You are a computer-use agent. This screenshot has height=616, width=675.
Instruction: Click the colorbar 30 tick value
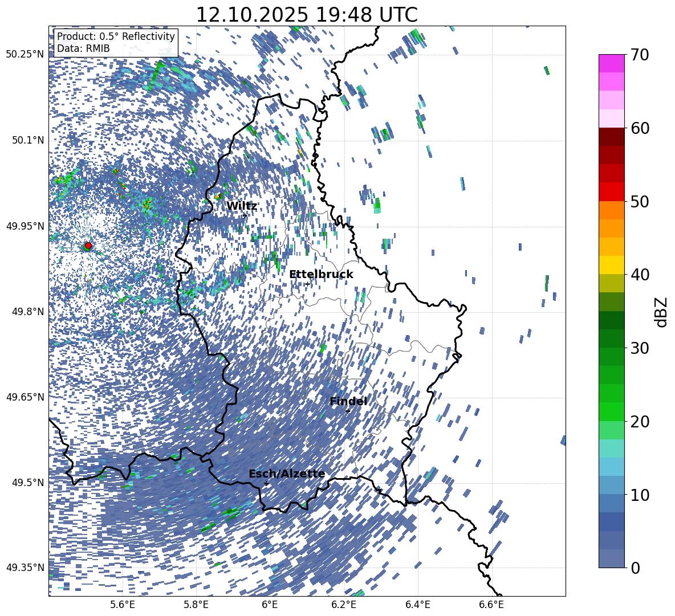[x=639, y=348]
